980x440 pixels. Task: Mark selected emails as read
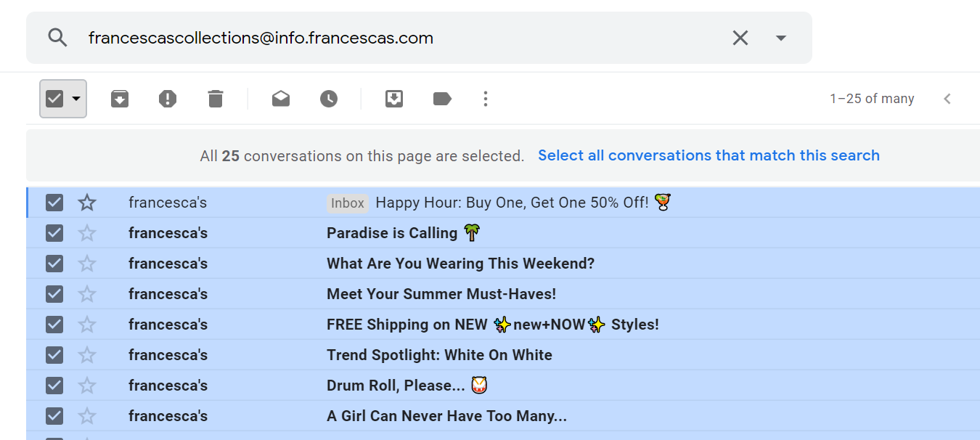point(281,99)
